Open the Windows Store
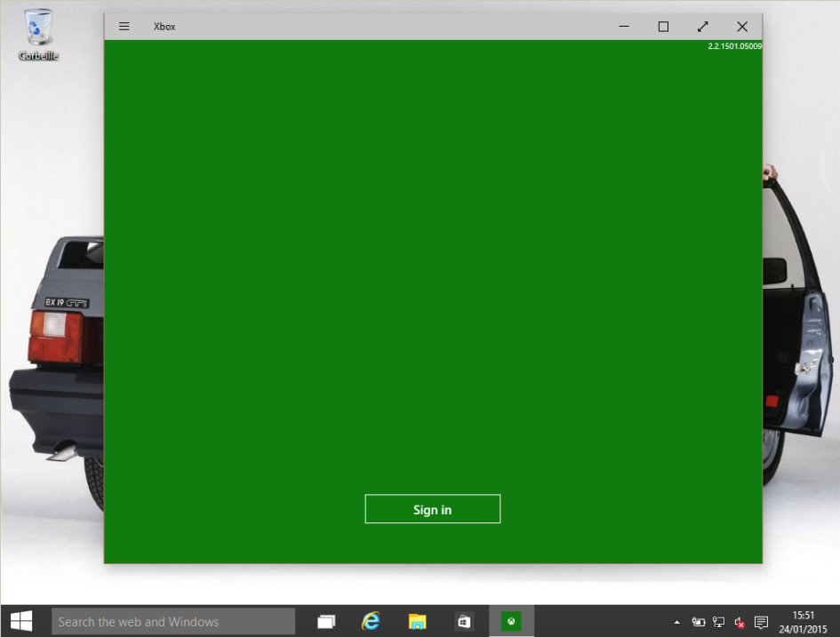840x637 pixels. tap(463, 621)
